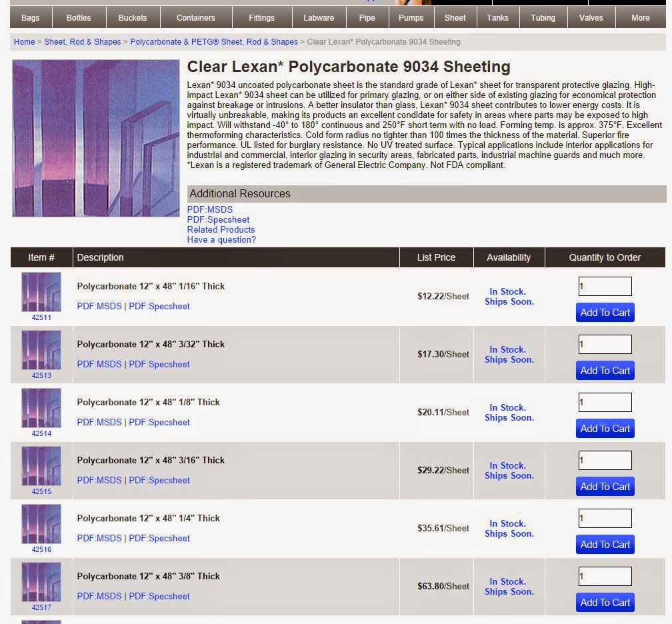
Task: Open PDF:MSDS for 1/16" Thick sheet
Action: click(x=99, y=306)
